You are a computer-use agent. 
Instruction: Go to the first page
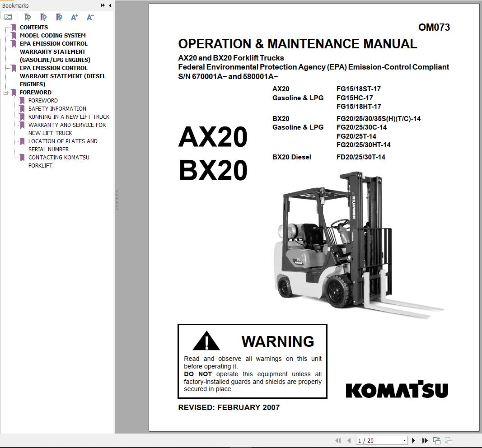[338, 440]
